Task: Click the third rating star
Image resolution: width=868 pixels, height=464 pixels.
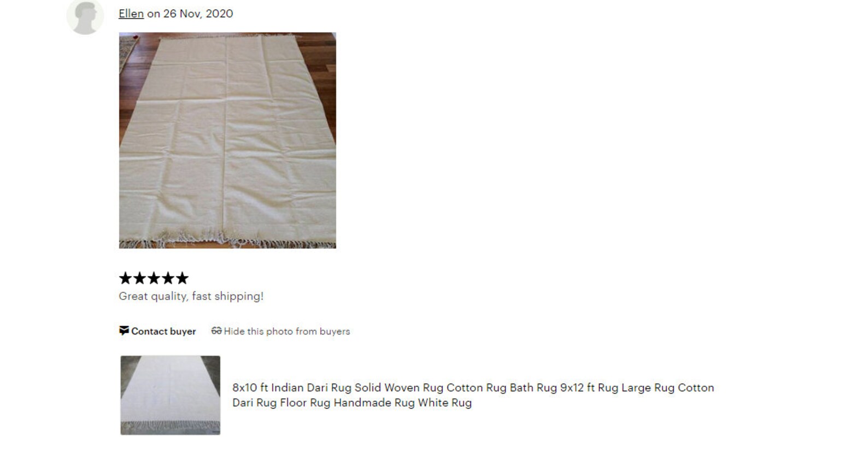Action: (x=154, y=278)
